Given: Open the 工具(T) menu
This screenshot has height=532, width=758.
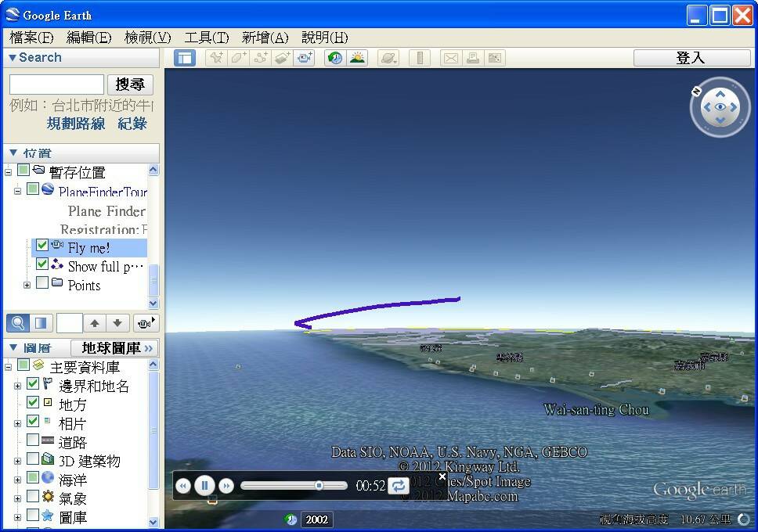Looking at the screenshot, I should coord(207,38).
